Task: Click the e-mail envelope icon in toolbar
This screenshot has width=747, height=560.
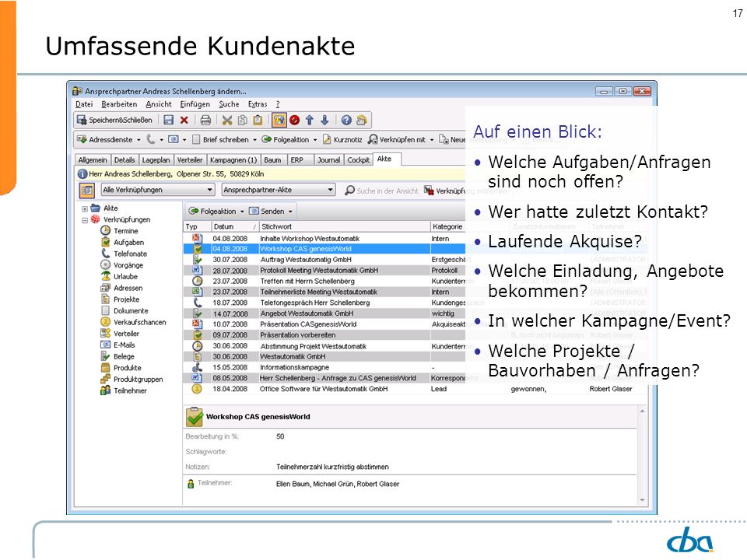Action: 174,139
